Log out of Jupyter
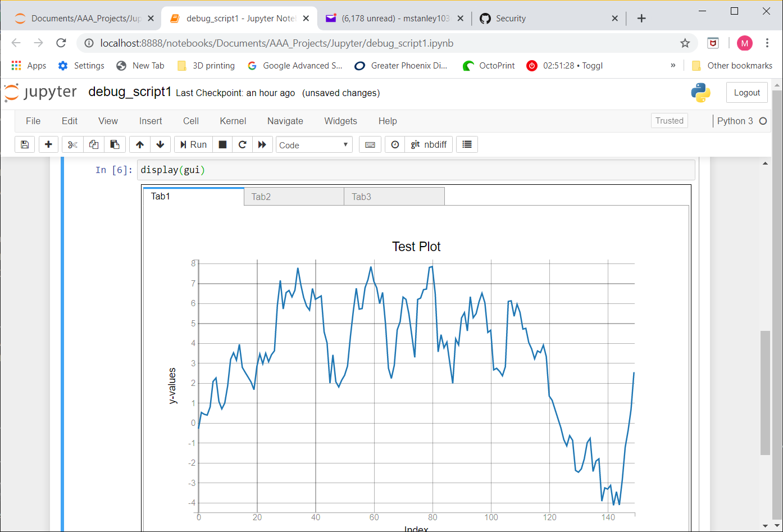Image resolution: width=783 pixels, height=532 pixels. [x=747, y=92]
